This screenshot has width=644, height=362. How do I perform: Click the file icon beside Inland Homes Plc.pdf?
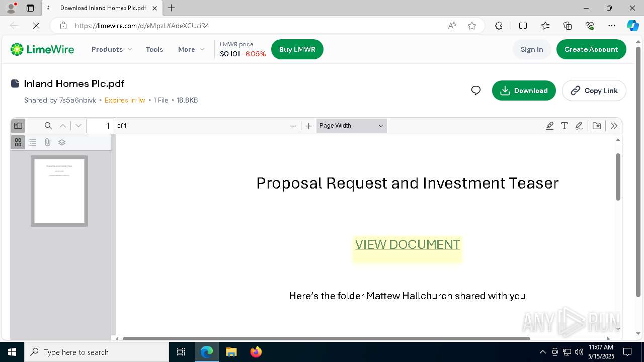pos(15,83)
